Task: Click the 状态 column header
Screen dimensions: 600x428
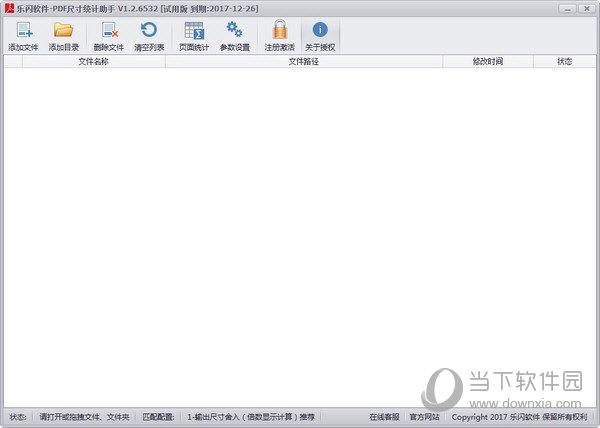Action: [x=564, y=62]
